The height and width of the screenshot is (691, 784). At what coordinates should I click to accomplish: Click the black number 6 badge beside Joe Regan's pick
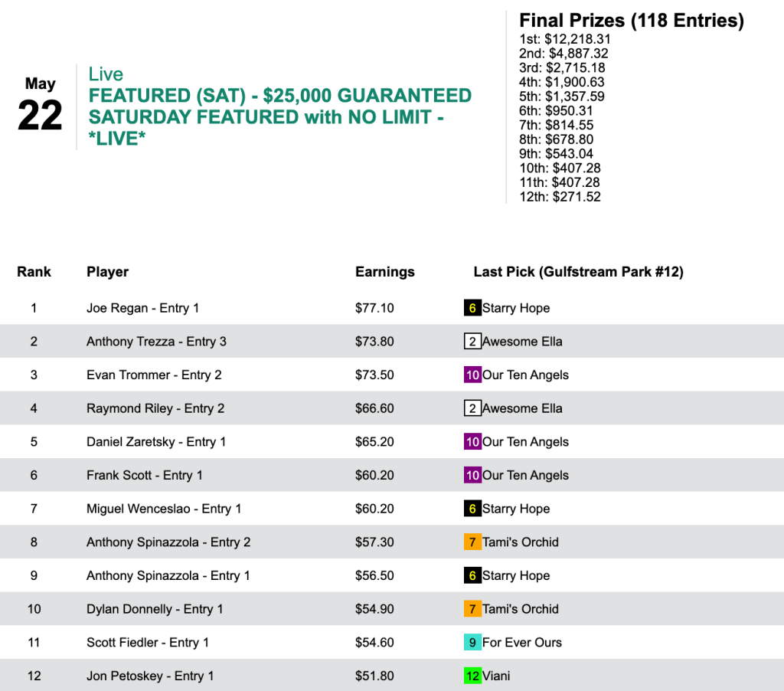pos(472,308)
